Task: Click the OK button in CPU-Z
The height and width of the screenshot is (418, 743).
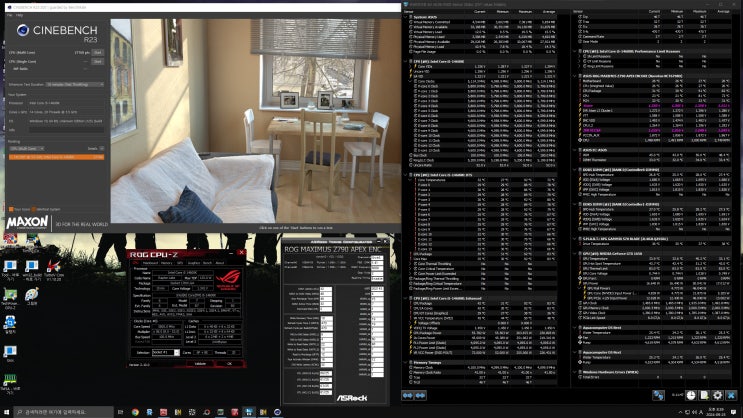Action: coord(229,363)
